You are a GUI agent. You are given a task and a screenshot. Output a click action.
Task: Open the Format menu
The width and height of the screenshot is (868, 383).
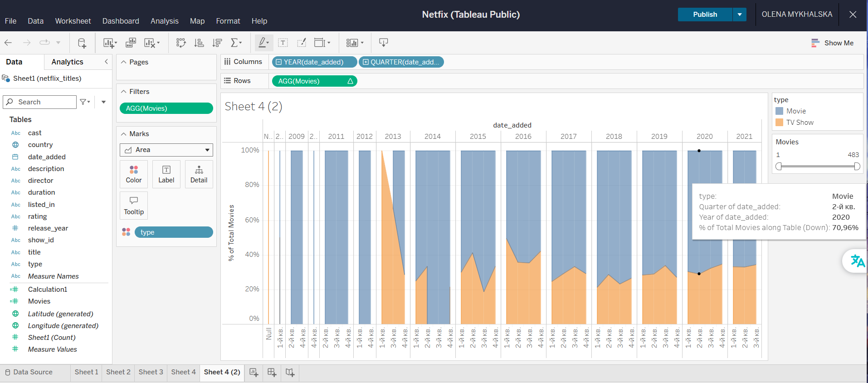[x=228, y=21]
